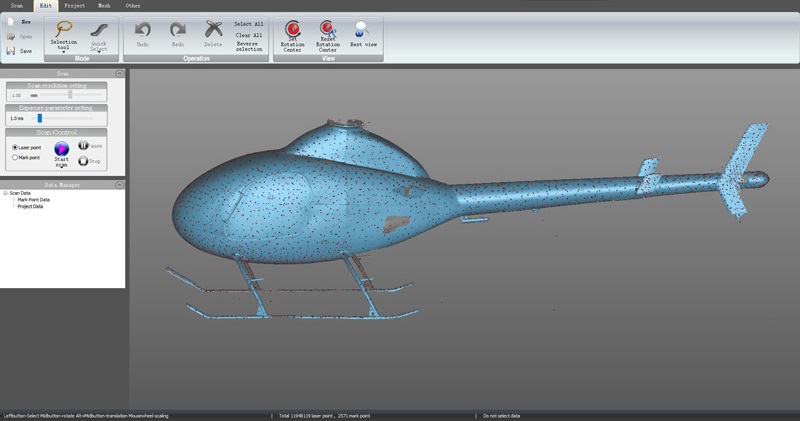
Task: Switch to Best view
Action: click(x=362, y=30)
